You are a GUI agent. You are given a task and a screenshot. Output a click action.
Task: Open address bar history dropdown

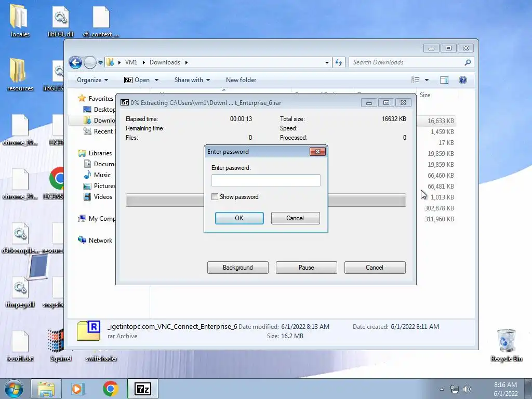coord(327,62)
